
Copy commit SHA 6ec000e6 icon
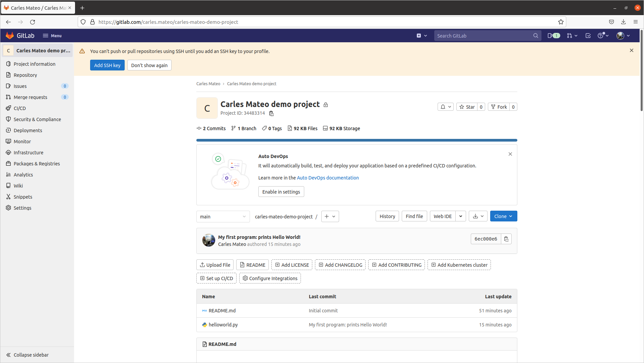point(506,239)
